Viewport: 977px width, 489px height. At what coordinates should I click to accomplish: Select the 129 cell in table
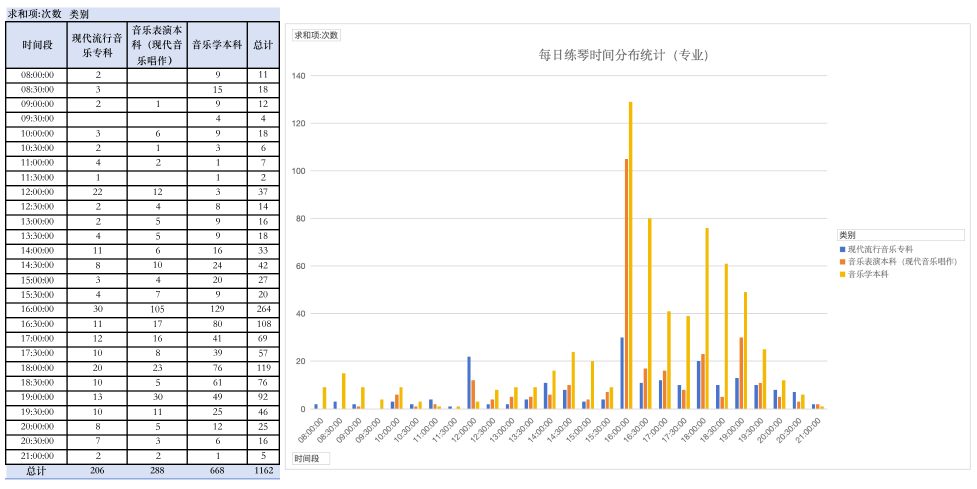point(217,309)
